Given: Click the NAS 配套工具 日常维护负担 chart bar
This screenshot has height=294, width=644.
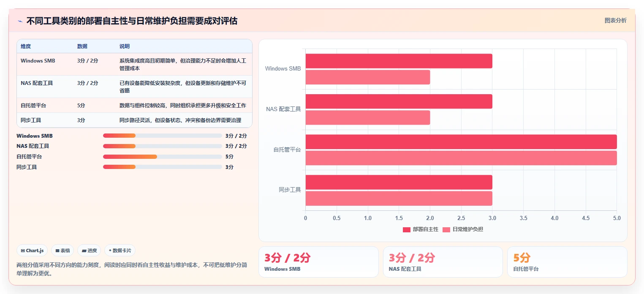Looking at the screenshot, I should pyautogui.click(x=367, y=117).
